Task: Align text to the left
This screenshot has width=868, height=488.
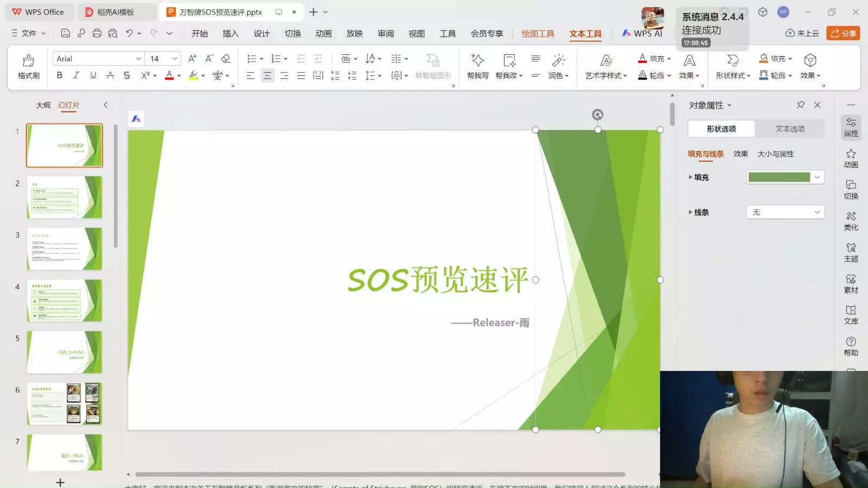Action: coord(250,75)
